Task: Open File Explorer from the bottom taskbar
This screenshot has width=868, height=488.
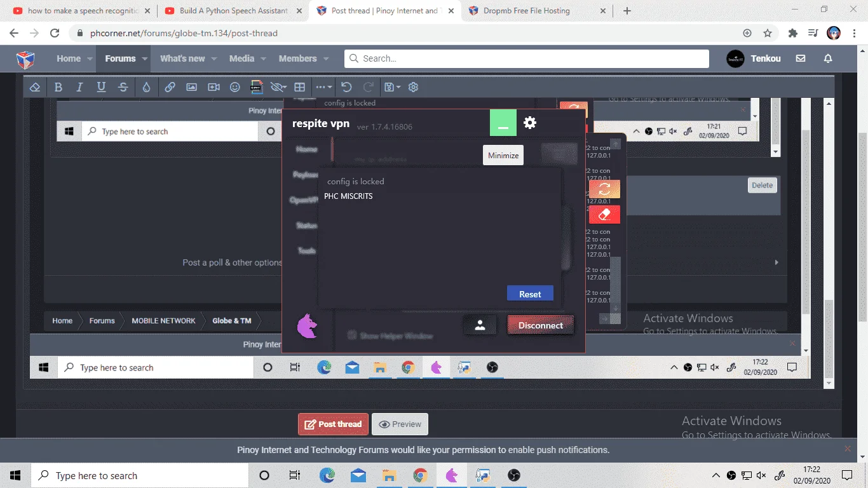Action: click(x=389, y=475)
